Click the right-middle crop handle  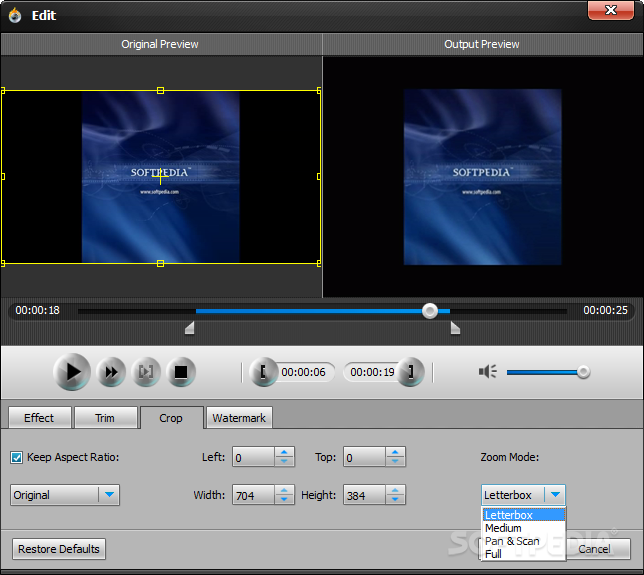[319, 177]
